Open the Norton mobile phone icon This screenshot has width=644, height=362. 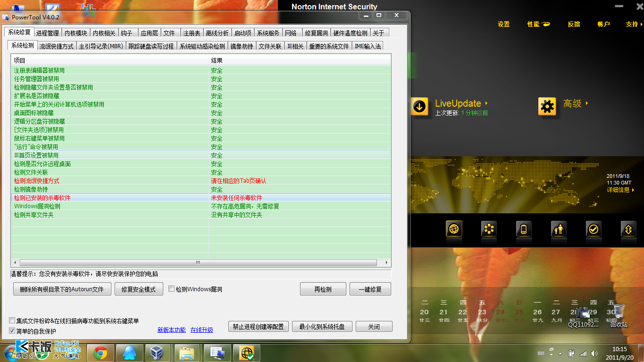point(524,229)
